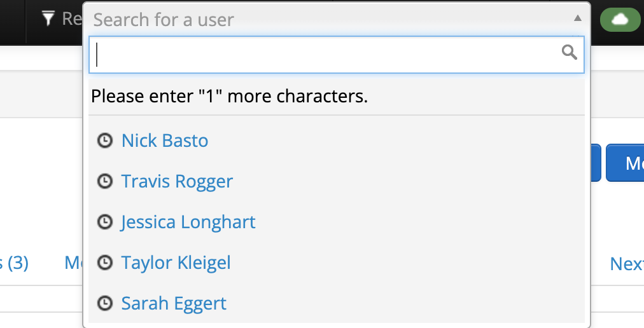
Task: Click the magnifying glass search icon
Action: (x=570, y=53)
